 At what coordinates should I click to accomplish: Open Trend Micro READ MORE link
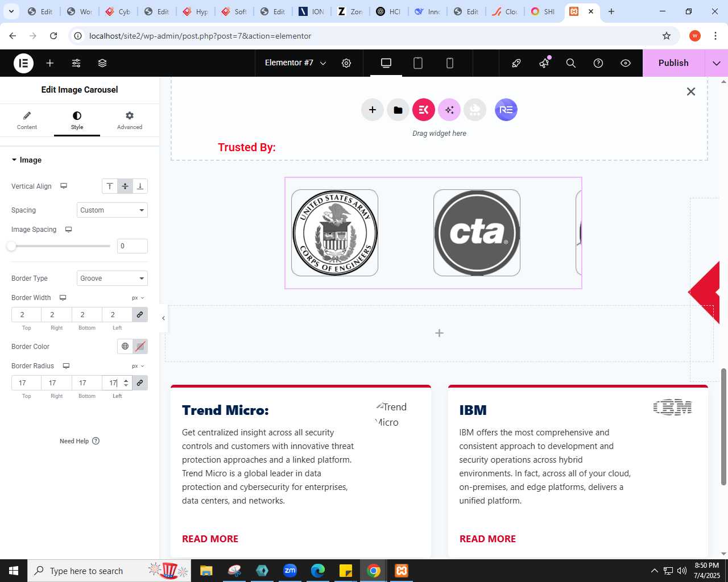tap(210, 539)
